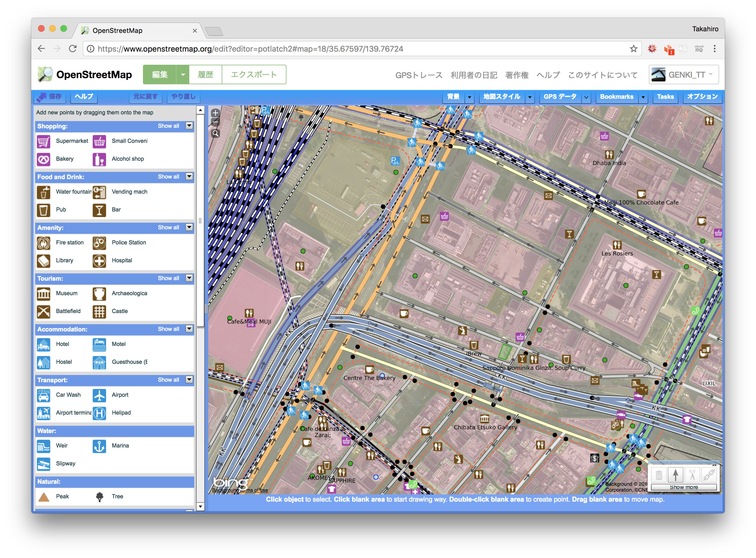Choose the Library icon
756x558 pixels.
point(44,261)
